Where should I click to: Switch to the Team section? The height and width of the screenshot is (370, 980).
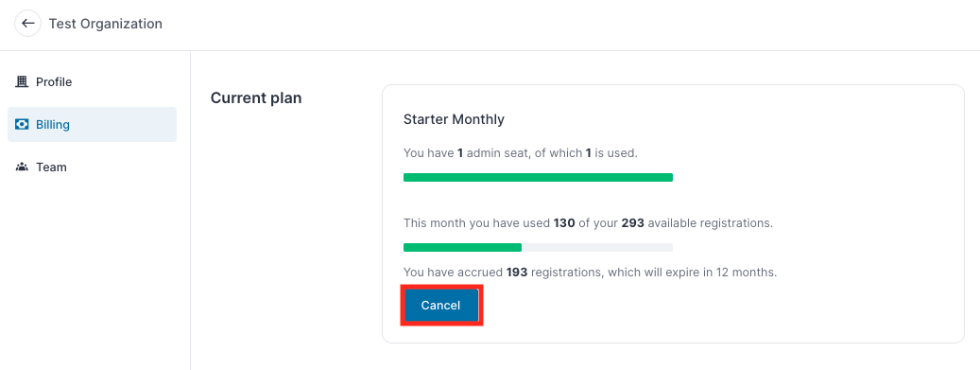[x=92, y=167]
